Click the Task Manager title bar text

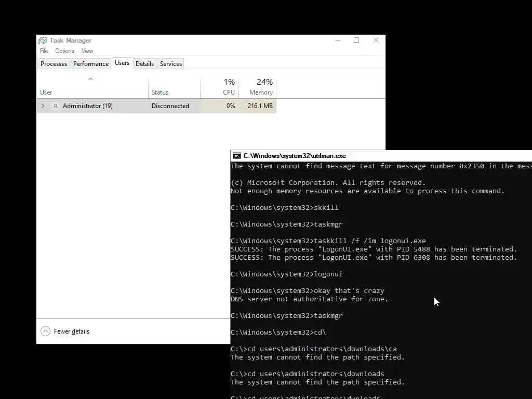click(71, 41)
